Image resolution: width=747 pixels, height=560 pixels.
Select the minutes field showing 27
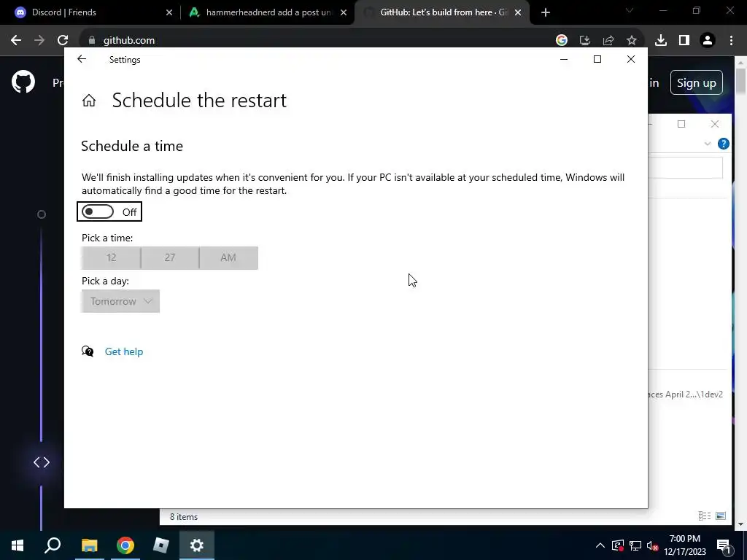click(170, 257)
